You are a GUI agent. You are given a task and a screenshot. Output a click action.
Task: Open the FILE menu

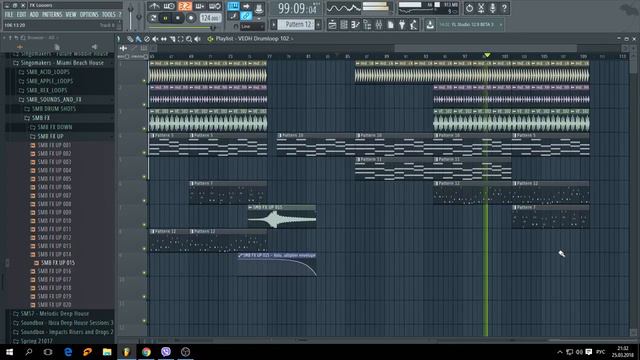click(9, 15)
